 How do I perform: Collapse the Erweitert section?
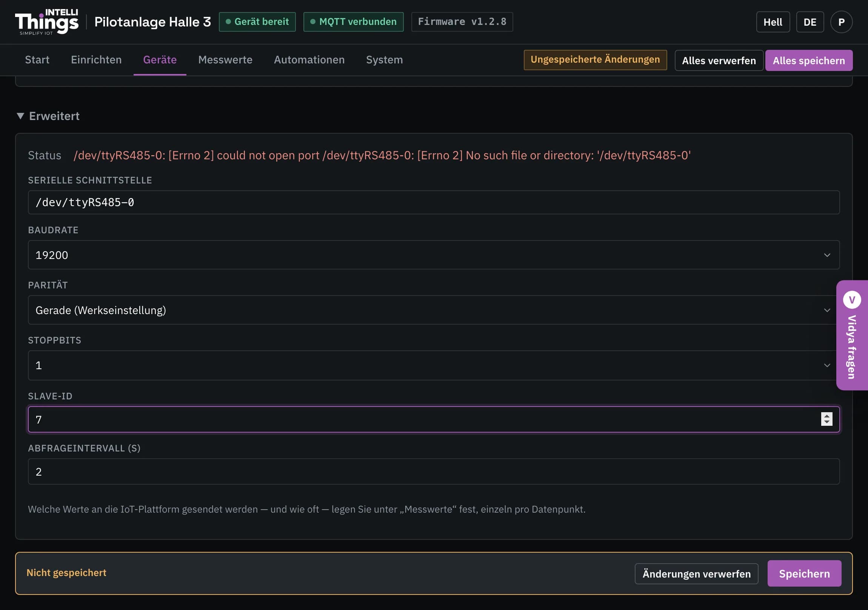[48, 116]
